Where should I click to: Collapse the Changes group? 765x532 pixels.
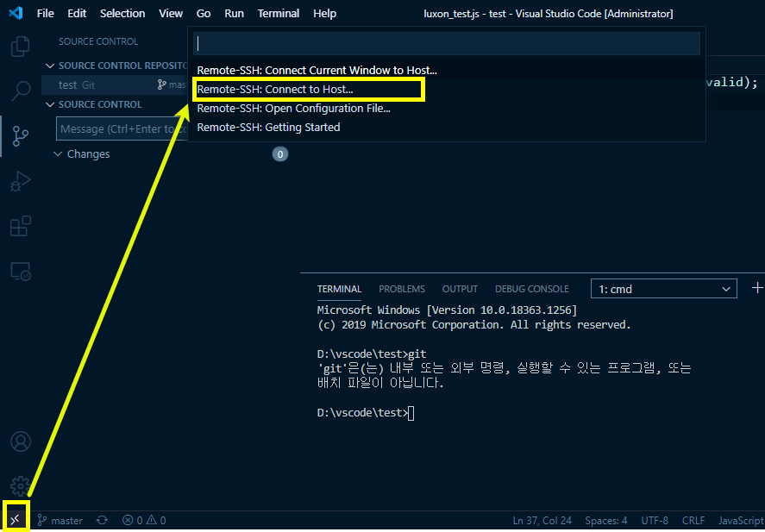click(x=58, y=154)
